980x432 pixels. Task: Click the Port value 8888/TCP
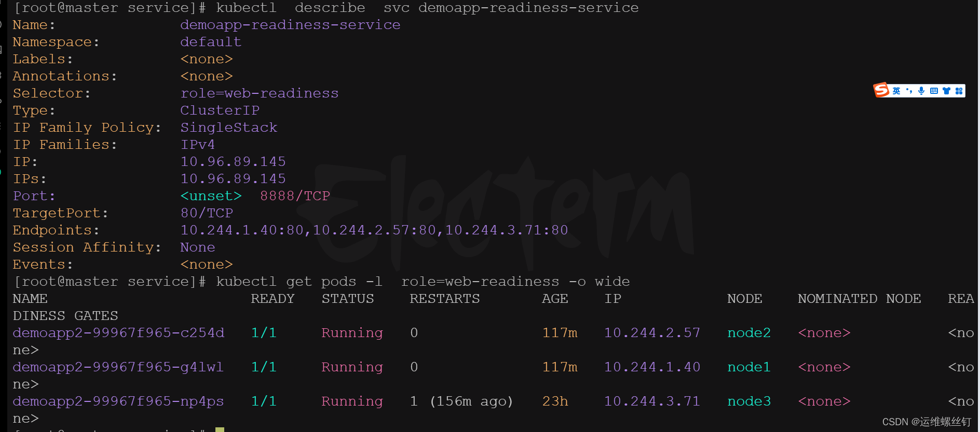pyautogui.click(x=295, y=196)
